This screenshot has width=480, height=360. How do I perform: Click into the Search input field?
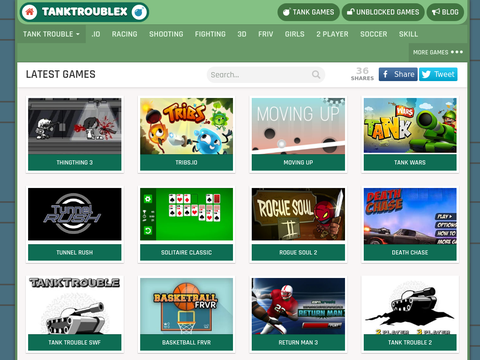(x=266, y=75)
